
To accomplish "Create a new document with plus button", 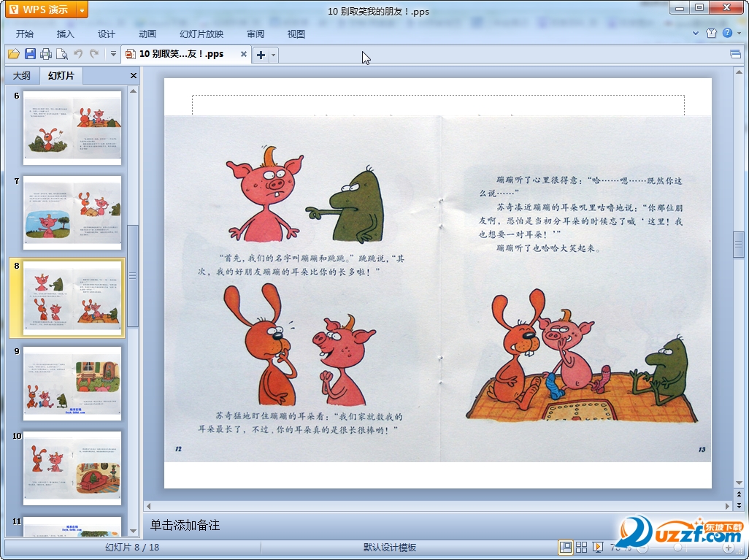I will 261,55.
